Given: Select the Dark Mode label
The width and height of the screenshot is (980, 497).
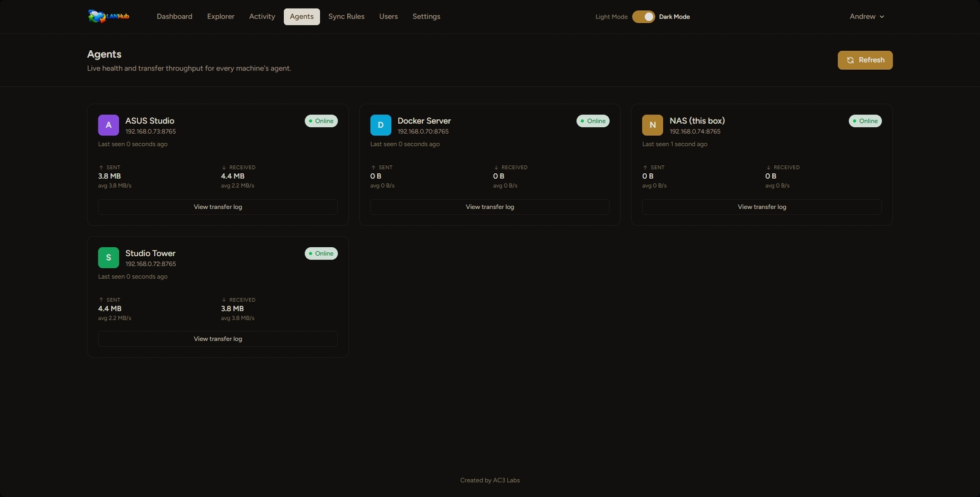Looking at the screenshot, I should 674,17.
